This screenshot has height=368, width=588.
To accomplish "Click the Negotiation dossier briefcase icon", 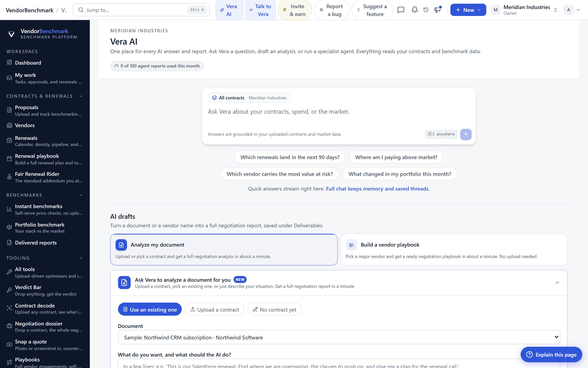I will 9,326.
